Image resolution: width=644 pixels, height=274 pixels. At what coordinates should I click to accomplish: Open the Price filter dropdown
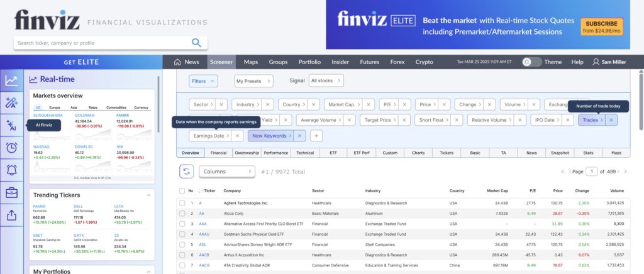(x=427, y=104)
